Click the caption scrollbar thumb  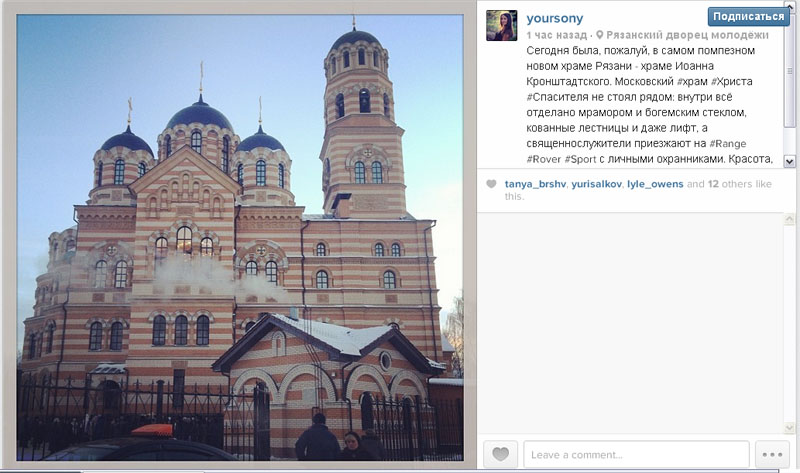pyautogui.click(x=789, y=71)
